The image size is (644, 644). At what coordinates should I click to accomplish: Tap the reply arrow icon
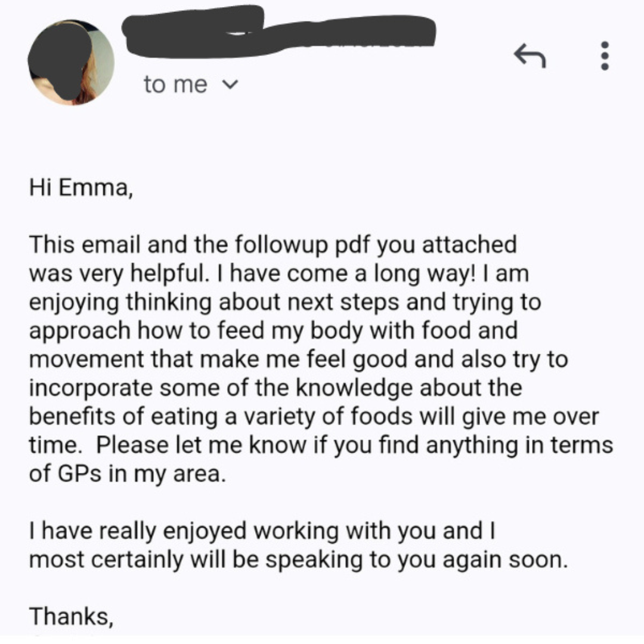click(x=530, y=55)
